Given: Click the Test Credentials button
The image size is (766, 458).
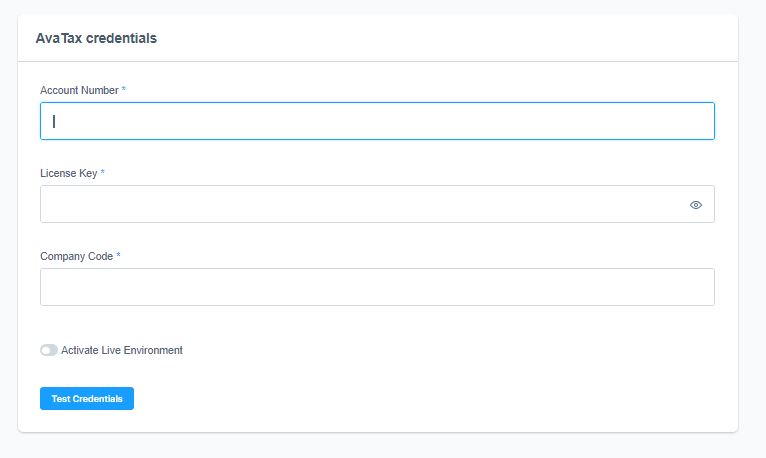Looking at the screenshot, I should 87,398.
